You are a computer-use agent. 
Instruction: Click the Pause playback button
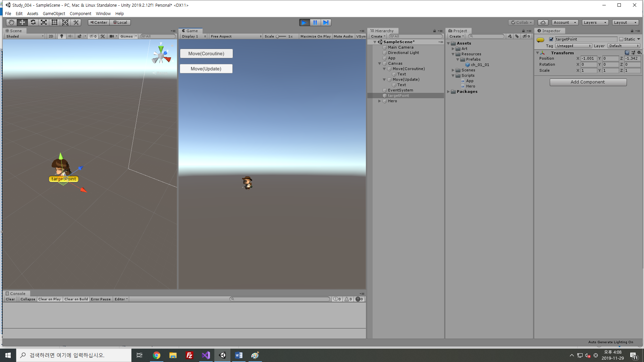(x=315, y=22)
